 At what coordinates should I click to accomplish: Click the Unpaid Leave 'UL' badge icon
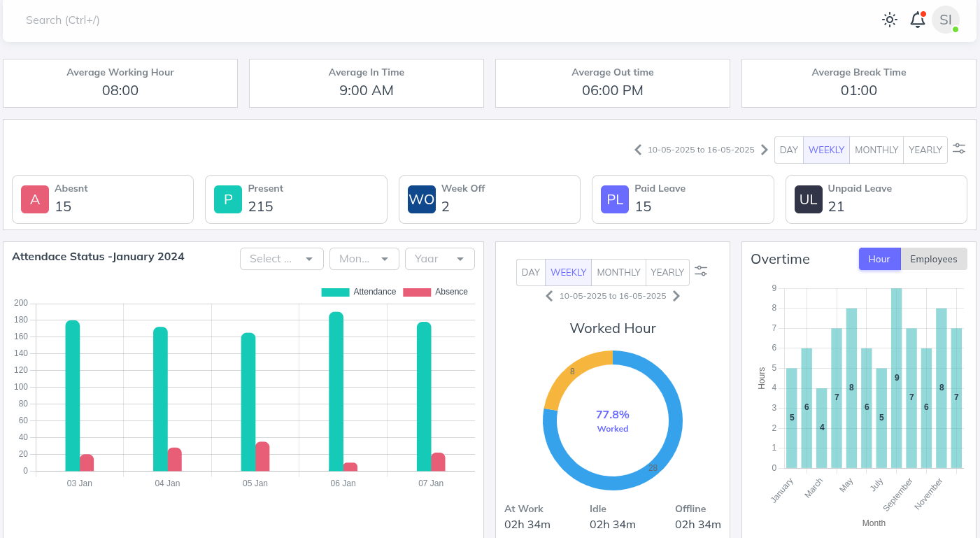click(x=808, y=199)
